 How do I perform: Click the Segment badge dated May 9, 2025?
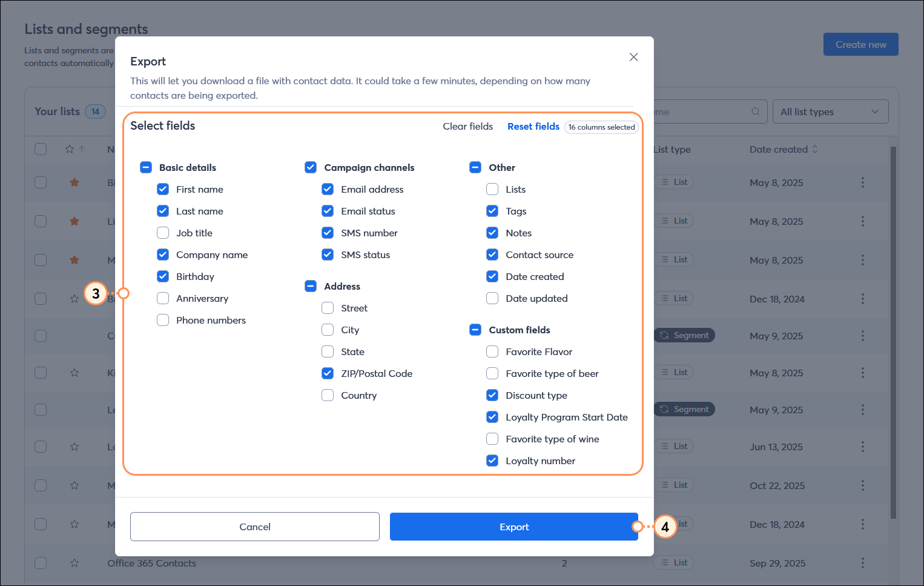[684, 335]
